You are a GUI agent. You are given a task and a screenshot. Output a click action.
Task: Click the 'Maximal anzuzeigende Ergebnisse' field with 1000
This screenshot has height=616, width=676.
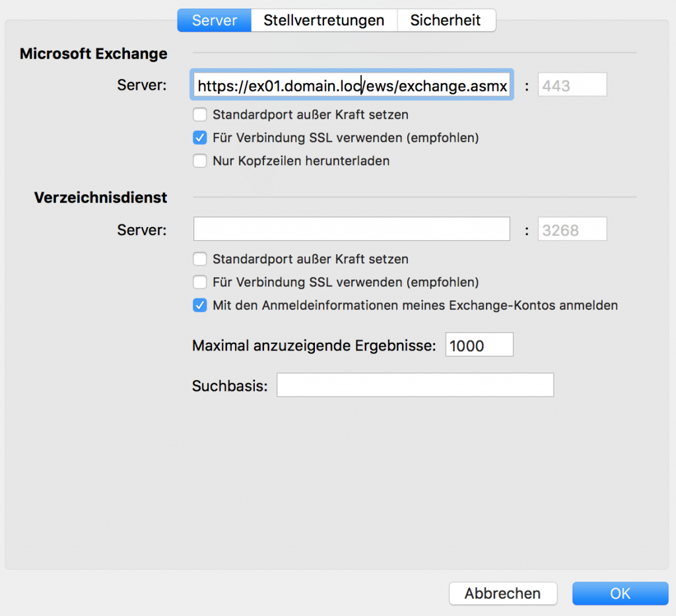pos(479,345)
